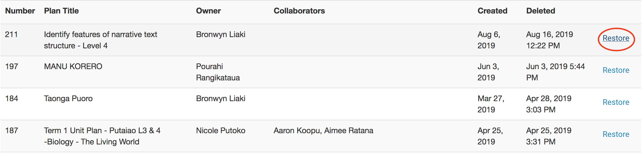Restore plan 211 narrative text structure
The width and height of the screenshot is (644, 154).
[616, 38]
